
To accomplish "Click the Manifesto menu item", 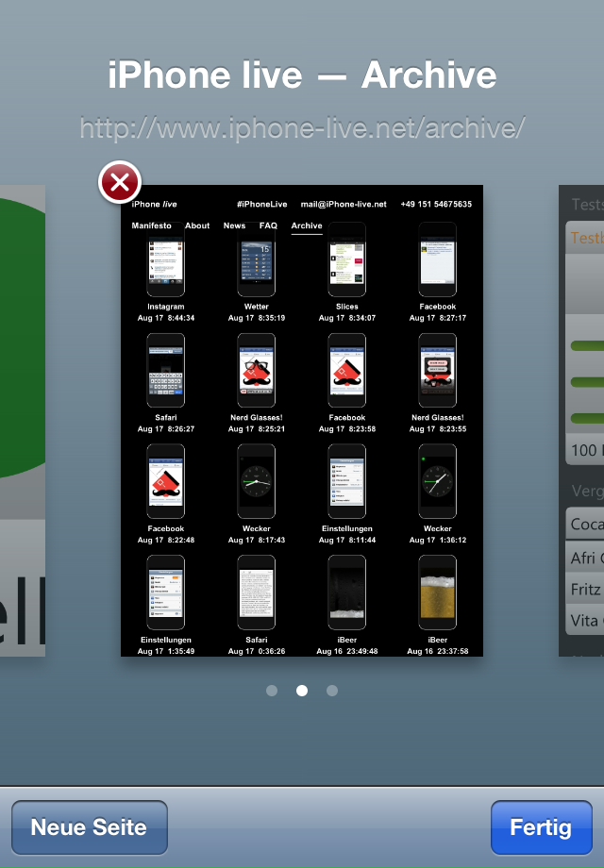I will pyautogui.click(x=151, y=226).
